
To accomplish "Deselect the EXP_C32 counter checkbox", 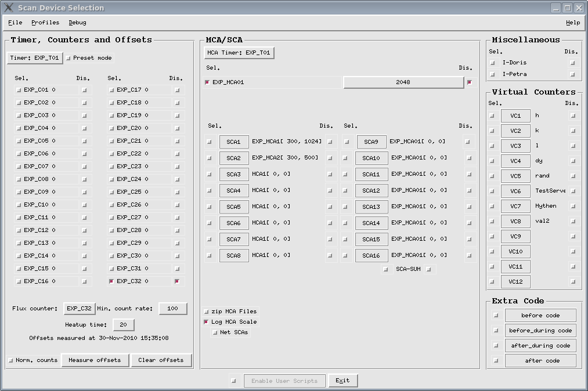I will point(111,281).
